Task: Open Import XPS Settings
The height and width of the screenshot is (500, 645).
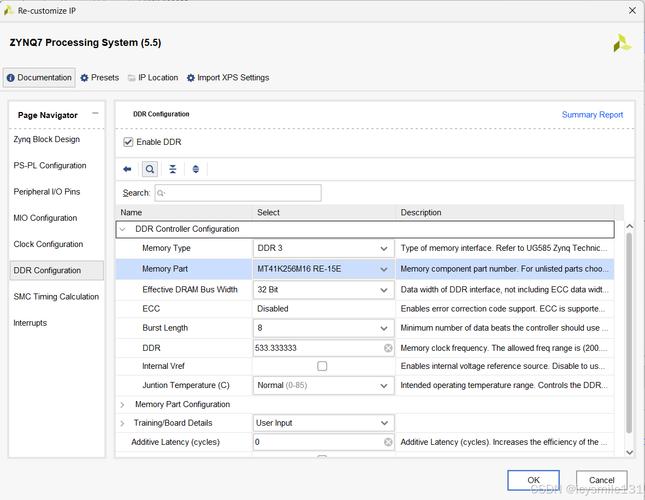Action: (x=228, y=78)
